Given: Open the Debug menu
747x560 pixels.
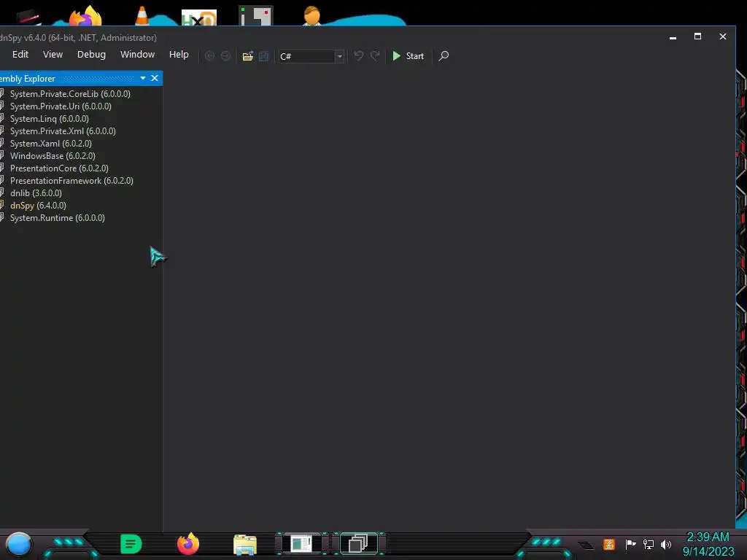Looking at the screenshot, I should (91, 54).
